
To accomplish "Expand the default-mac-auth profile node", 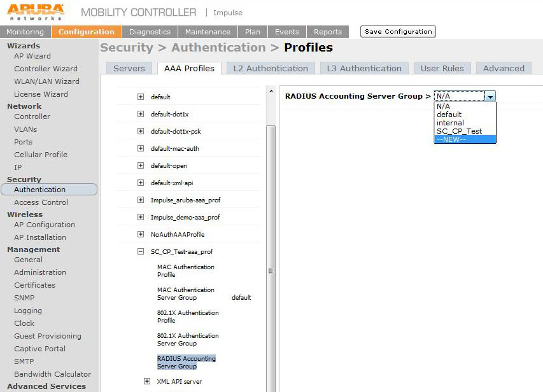I will tap(141, 148).
